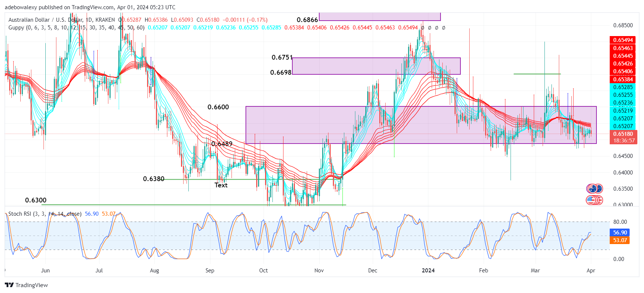Click the red 0.65426 price-axis tag

tap(623, 64)
